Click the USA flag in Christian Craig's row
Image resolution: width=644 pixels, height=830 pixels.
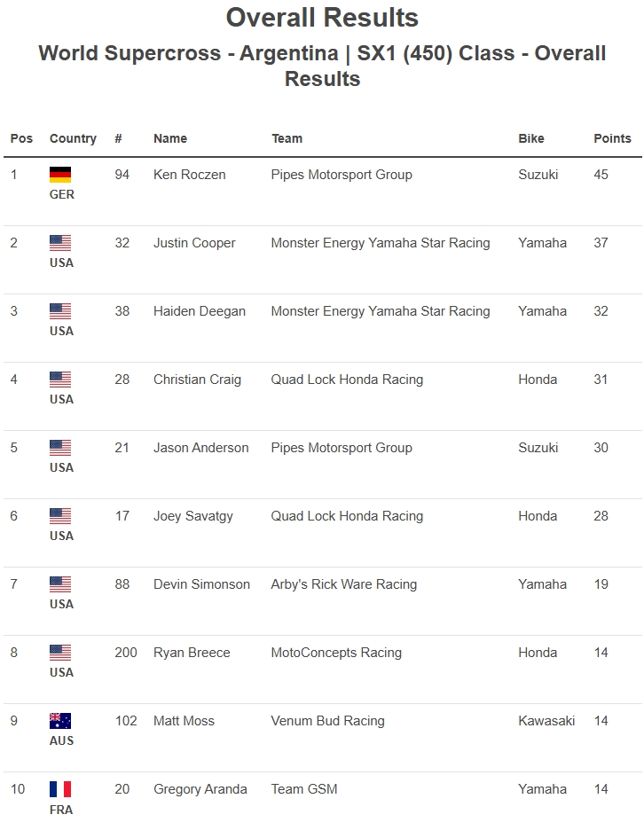[60, 380]
